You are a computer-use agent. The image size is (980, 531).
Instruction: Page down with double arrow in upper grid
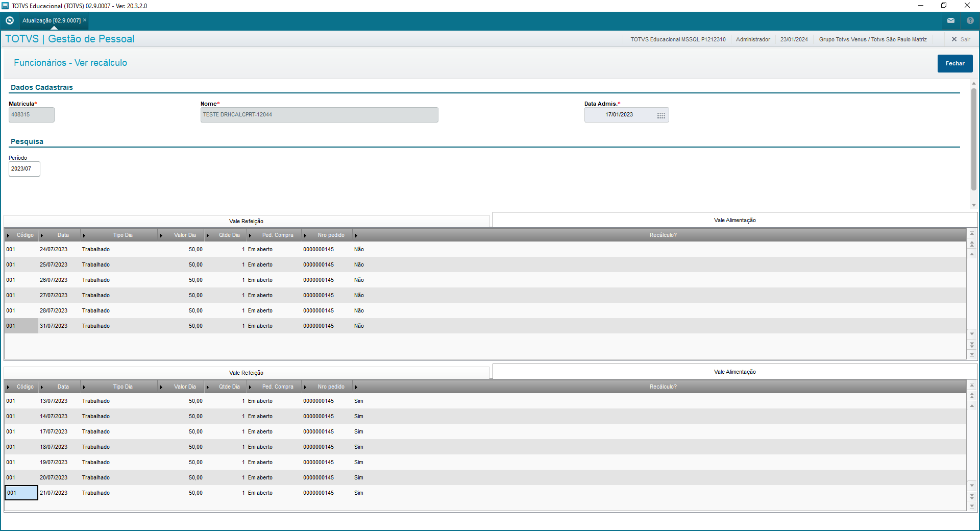(972, 345)
